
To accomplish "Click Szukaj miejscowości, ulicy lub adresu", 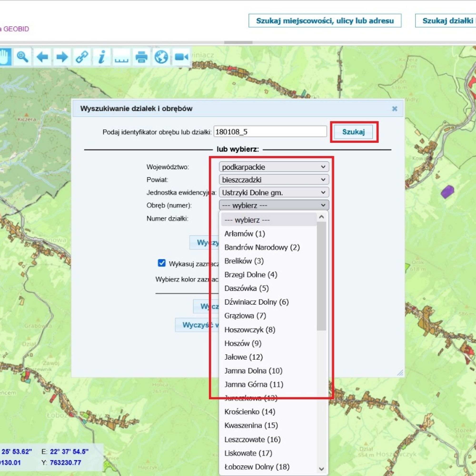I will (x=325, y=21).
